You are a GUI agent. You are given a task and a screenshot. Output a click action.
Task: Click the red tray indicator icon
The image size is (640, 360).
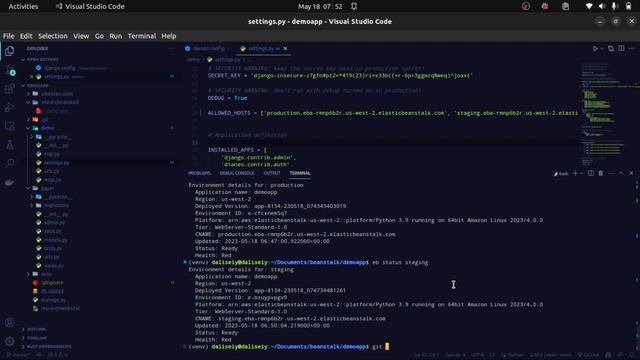pos(526,6)
